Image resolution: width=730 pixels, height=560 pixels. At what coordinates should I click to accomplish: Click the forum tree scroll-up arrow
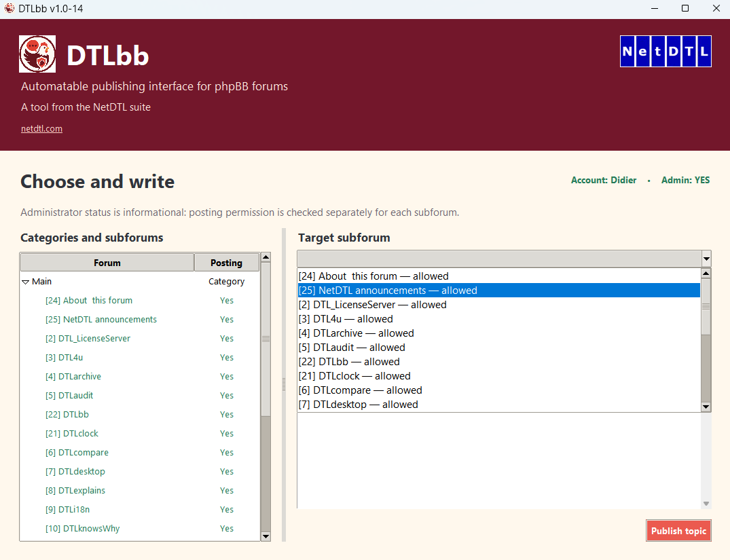[266, 257]
